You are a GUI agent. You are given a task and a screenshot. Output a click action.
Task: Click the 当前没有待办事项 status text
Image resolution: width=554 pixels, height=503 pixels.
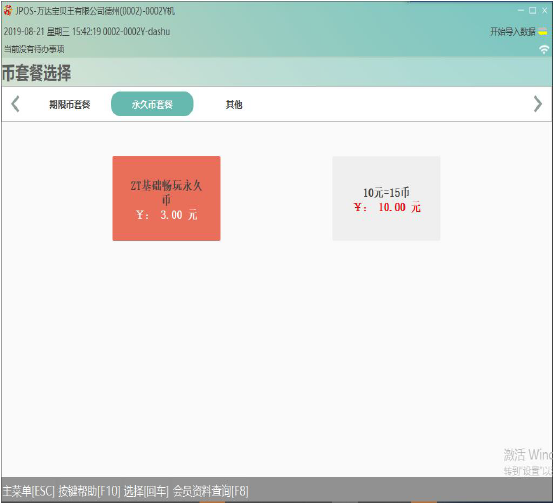click(34, 49)
